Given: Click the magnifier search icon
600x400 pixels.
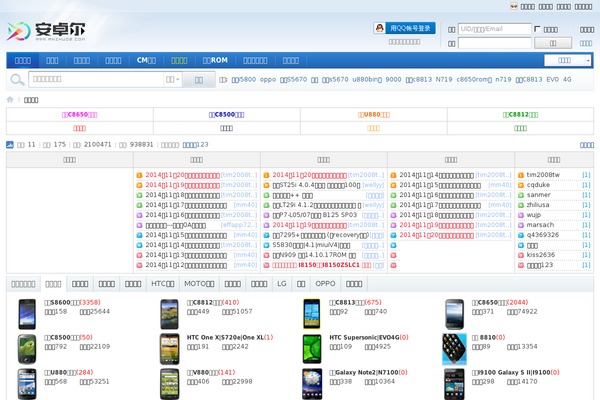Looking at the screenshot, I should coord(17,80).
